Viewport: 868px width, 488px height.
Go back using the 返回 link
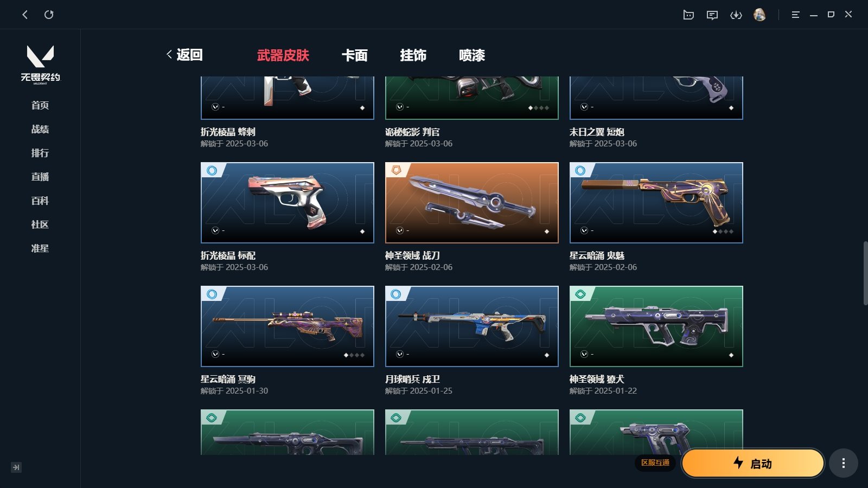point(184,55)
